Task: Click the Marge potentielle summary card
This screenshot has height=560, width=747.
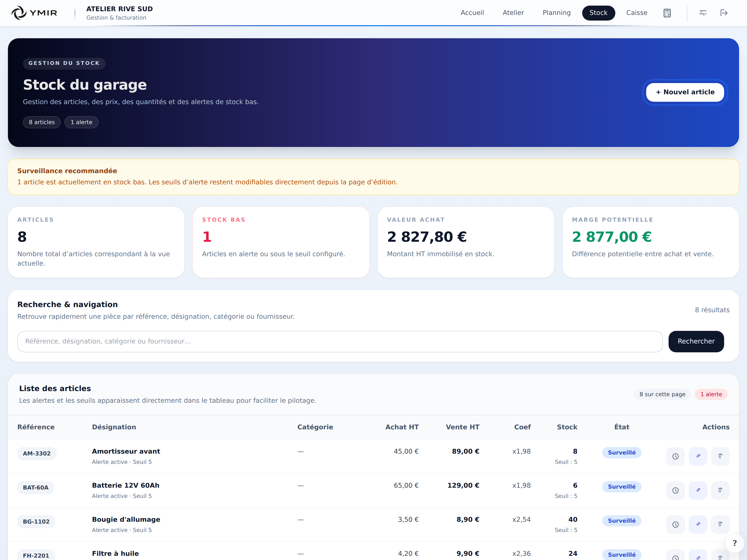Action: pyautogui.click(x=650, y=242)
